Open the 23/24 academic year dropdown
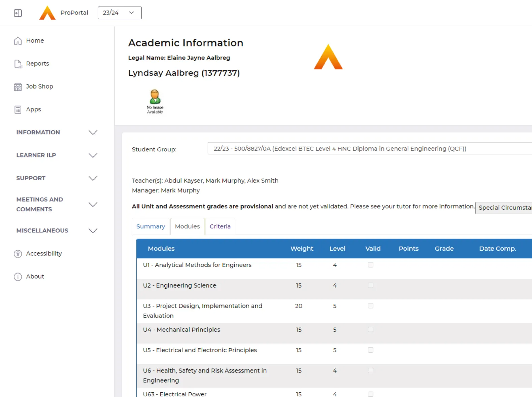 pos(120,13)
